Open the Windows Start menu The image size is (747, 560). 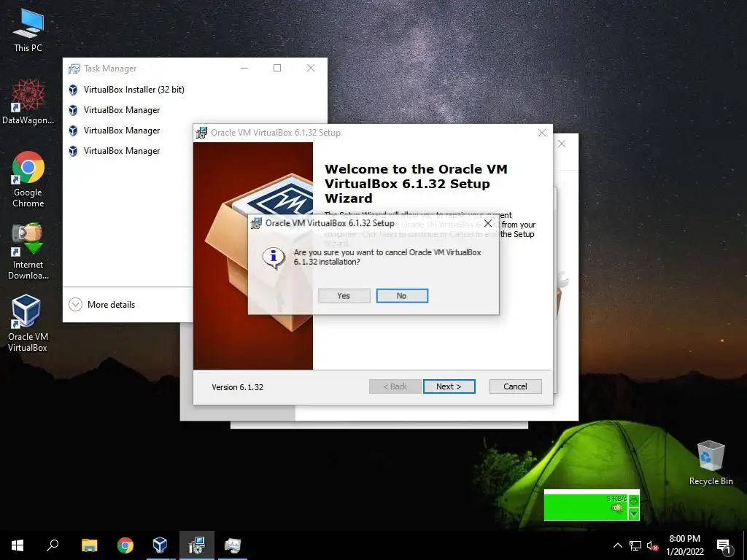pyautogui.click(x=18, y=545)
